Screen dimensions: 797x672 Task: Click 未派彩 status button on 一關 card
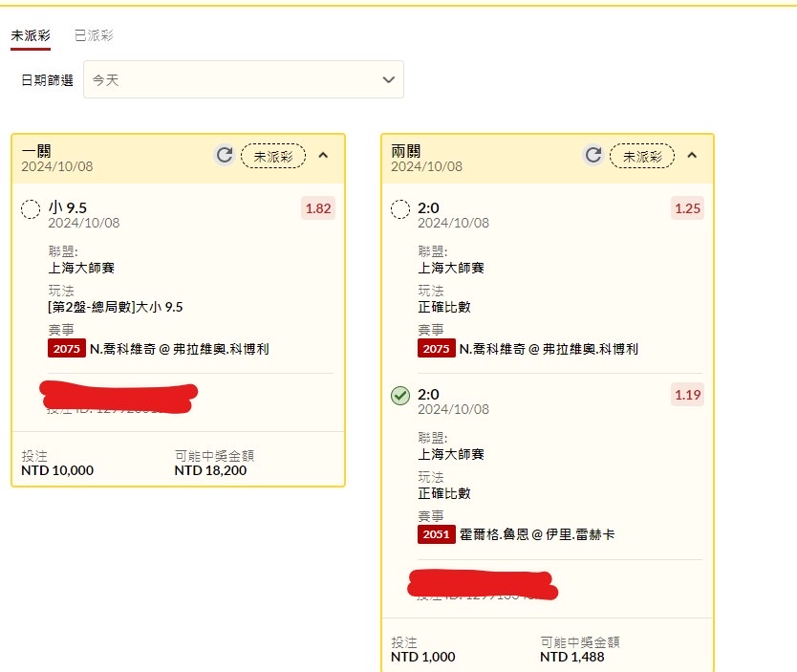click(x=273, y=156)
